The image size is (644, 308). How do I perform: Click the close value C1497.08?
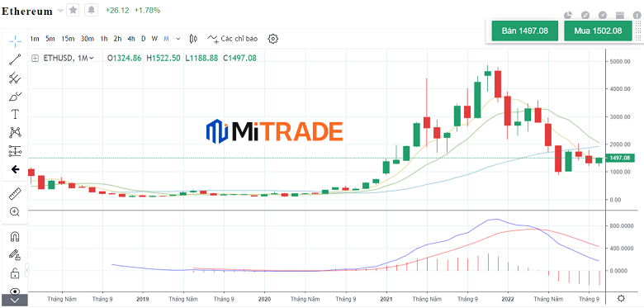240,59
